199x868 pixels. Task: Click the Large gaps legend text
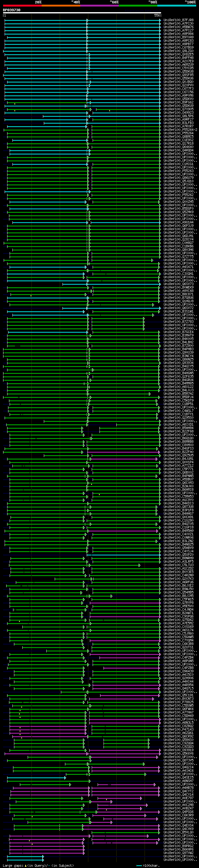(x=38, y=866)
